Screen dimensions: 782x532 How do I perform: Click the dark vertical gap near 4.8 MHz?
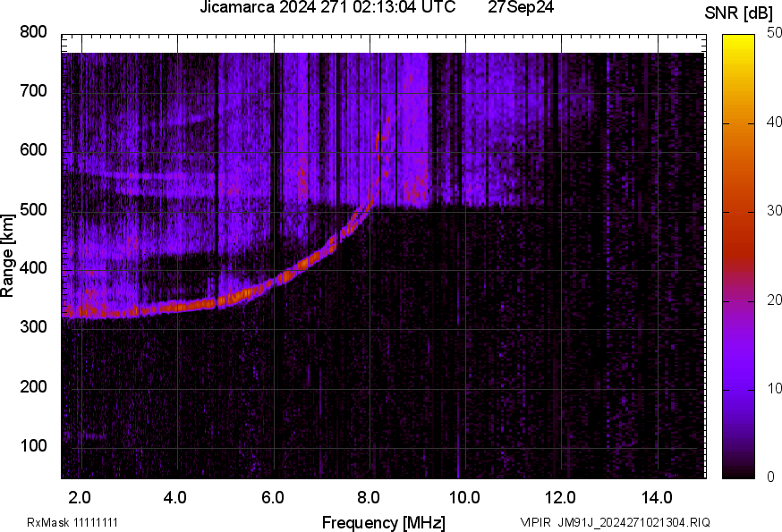click(217, 180)
